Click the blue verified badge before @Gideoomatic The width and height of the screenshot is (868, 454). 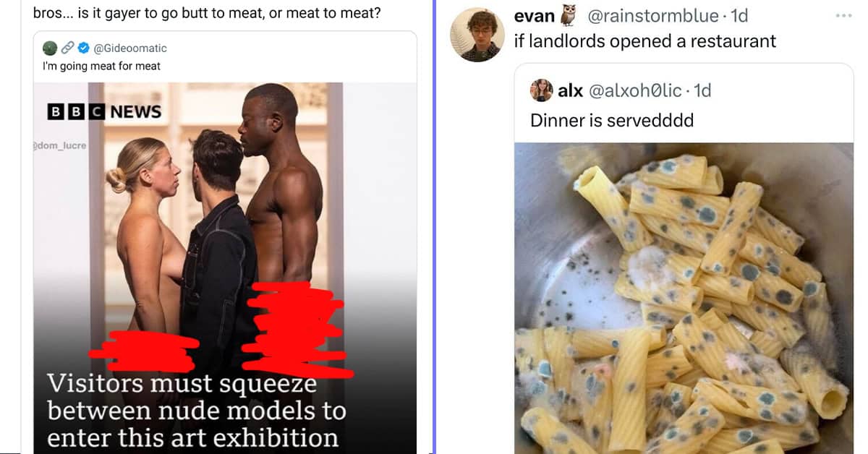pos(83,48)
